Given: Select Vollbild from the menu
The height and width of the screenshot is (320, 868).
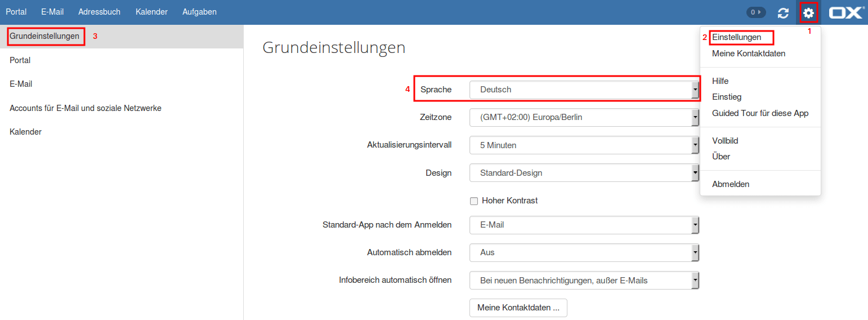Looking at the screenshot, I should tap(725, 141).
